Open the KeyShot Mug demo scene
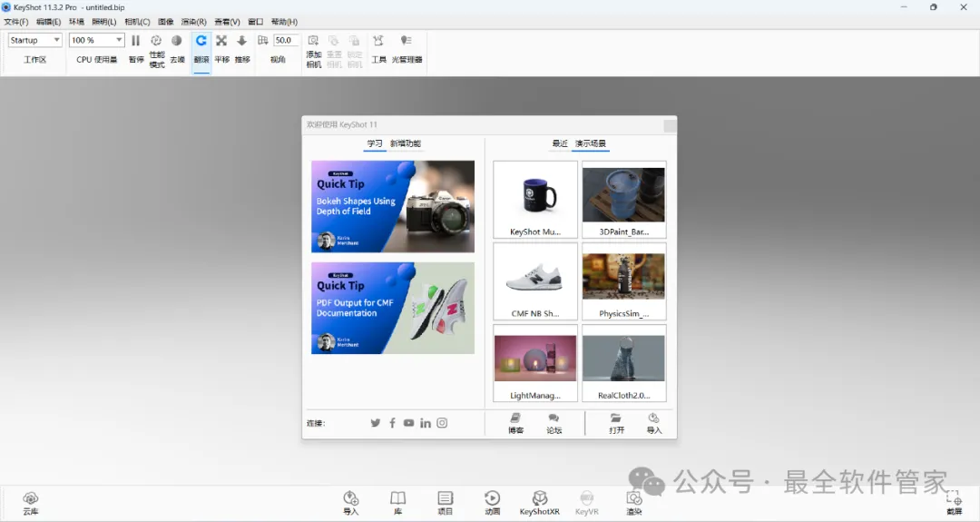This screenshot has height=522, width=980. click(535, 200)
